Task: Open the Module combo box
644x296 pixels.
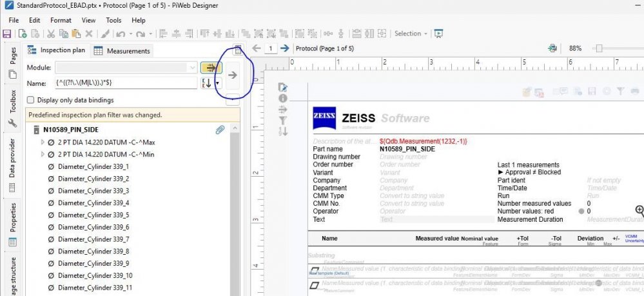Action: [126, 67]
